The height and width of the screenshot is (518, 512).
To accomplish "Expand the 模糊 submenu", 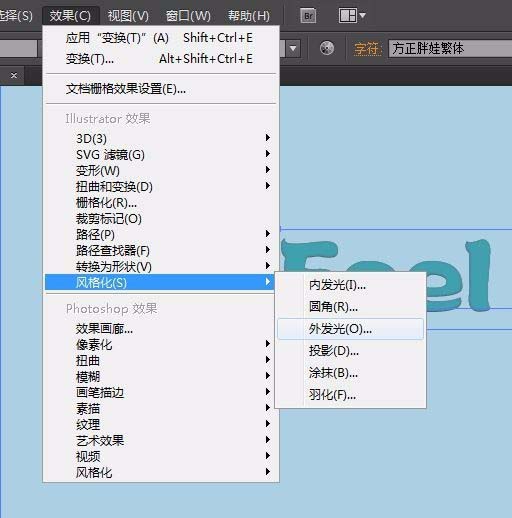I will (161, 376).
